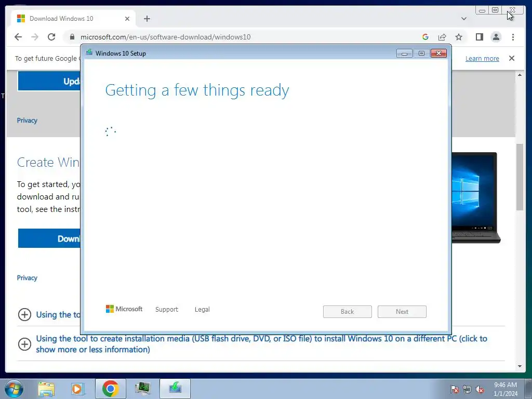Open Chrome's three-dot menu
The image size is (532, 399).
click(513, 37)
